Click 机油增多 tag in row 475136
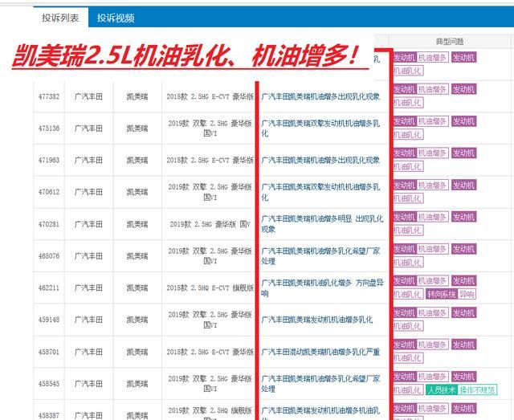This screenshot has height=420, width=514. (x=433, y=121)
